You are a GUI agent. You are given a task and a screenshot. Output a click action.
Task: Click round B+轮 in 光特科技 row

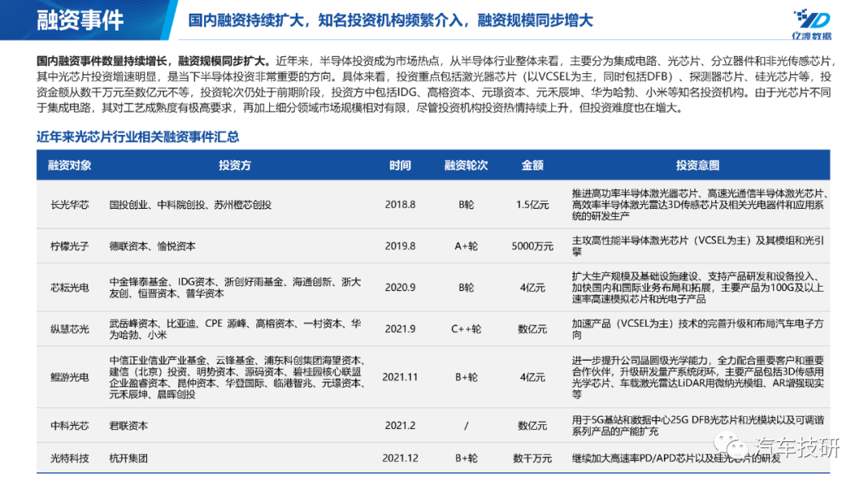[x=466, y=458]
